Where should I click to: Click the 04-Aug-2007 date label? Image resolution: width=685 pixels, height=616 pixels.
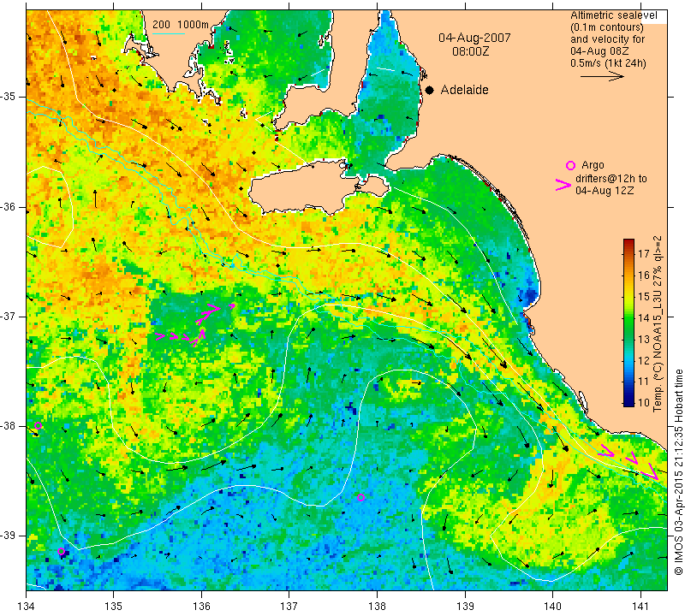[x=474, y=38]
